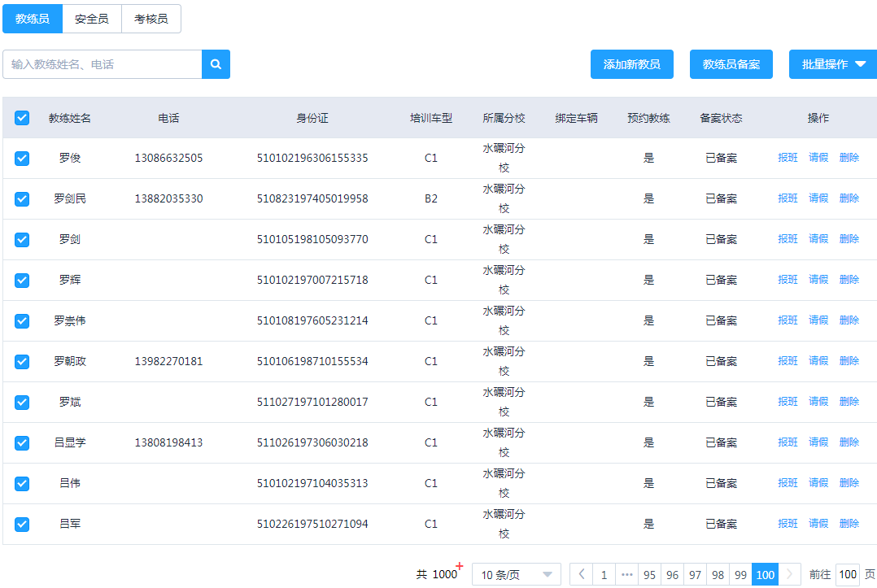Click the ellipsis in the pagination bar
The image size is (877, 588).
tap(627, 574)
